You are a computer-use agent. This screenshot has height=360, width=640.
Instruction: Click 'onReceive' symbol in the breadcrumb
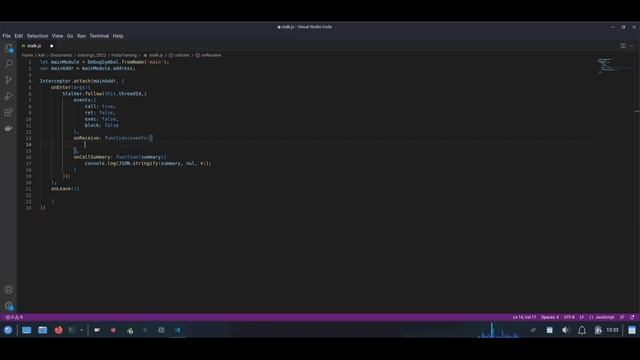[x=208, y=55]
